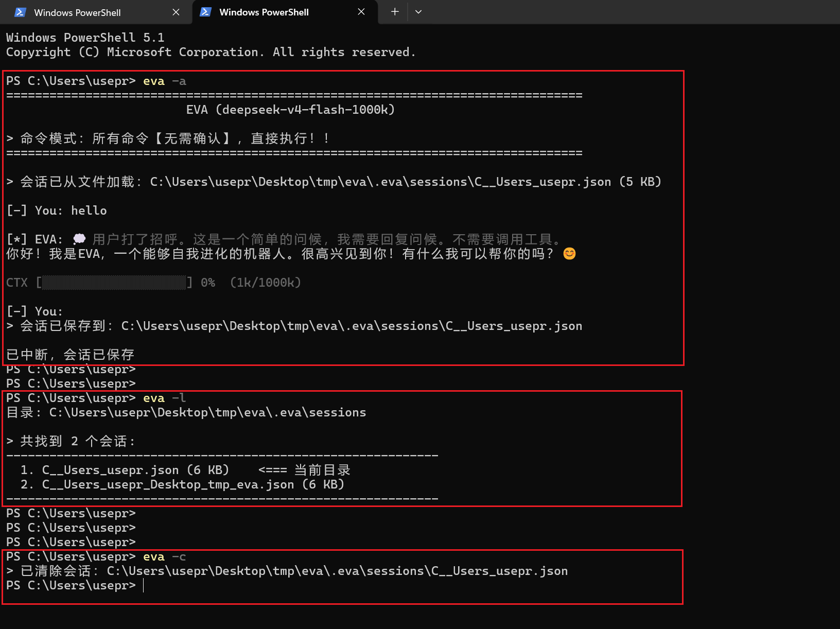Click the EVA deepseek-v4-flash-1000k header title
840x629 pixels.
click(x=290, y=110)
